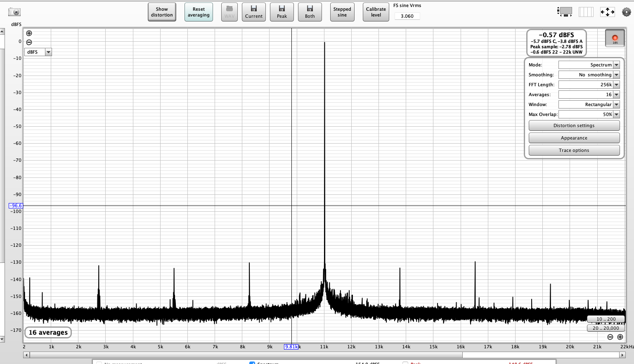634x364 pixels.
Task: Click the camera capture icon
Action: (14, 12)
